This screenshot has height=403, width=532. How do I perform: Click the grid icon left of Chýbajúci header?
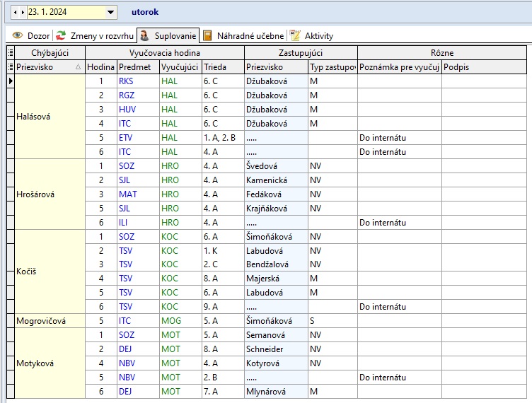(10, 52)
